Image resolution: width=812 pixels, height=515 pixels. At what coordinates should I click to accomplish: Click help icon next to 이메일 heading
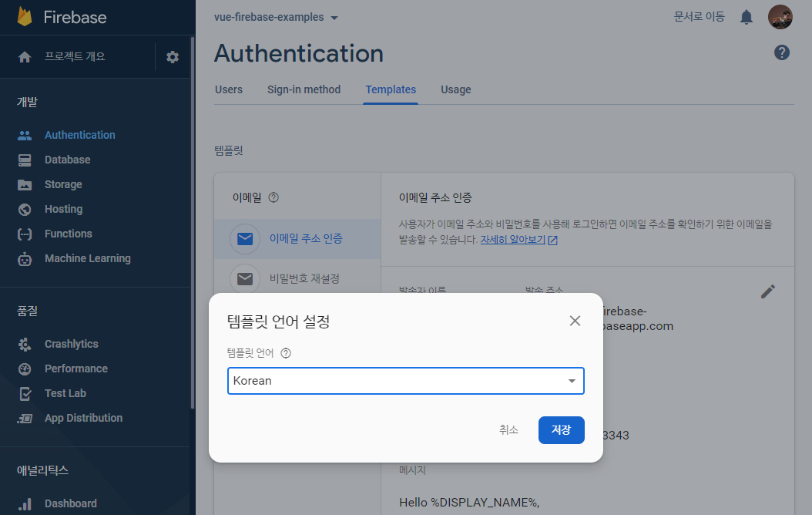(273, 197)
